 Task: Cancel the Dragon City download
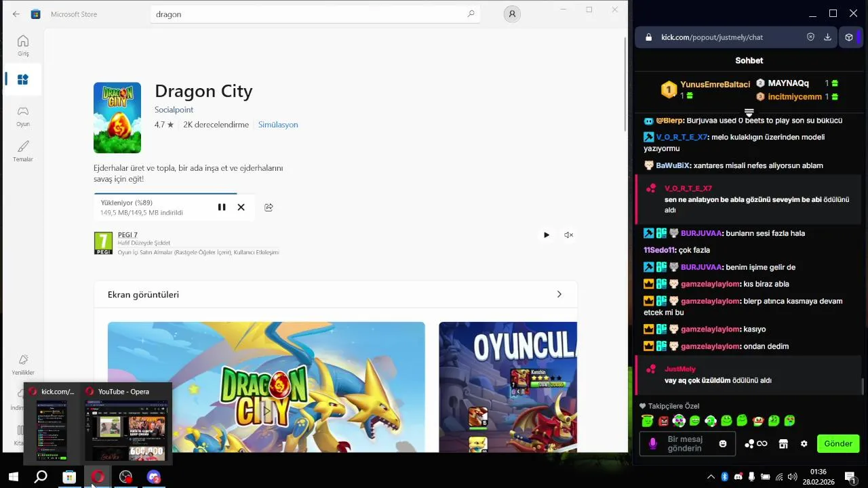(241, 207)
